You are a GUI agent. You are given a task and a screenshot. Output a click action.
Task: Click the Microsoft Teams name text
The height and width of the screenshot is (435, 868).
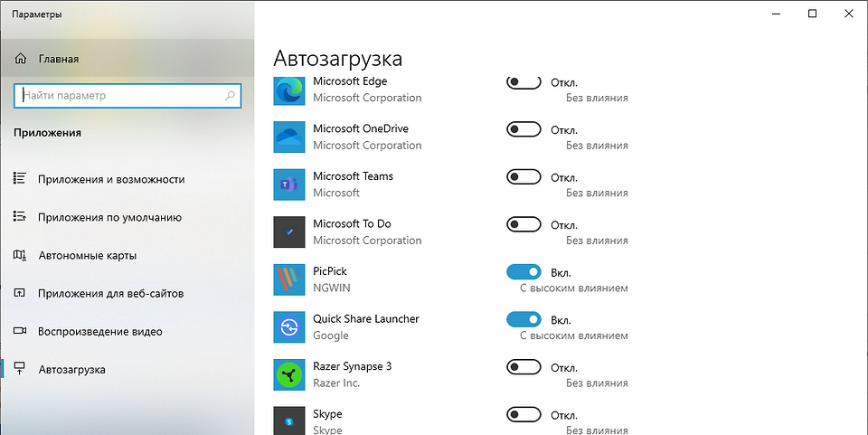pos(353,176)
